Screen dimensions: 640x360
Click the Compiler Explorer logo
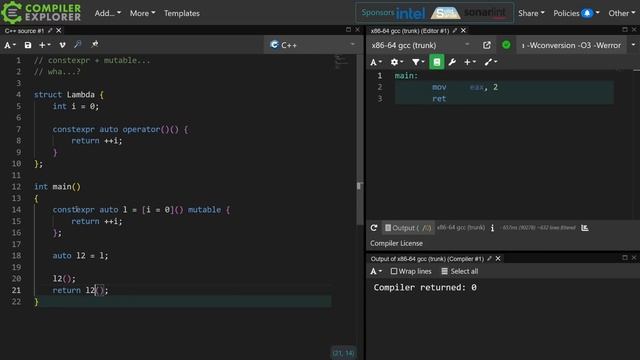[41, 12]
